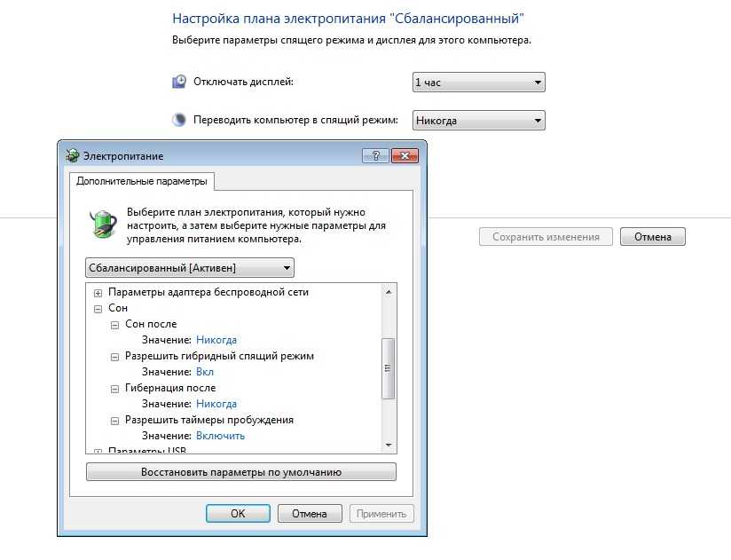Close the Электропитание dialog
This screenshot has width=731, height=560.
(x=405, y=155)
